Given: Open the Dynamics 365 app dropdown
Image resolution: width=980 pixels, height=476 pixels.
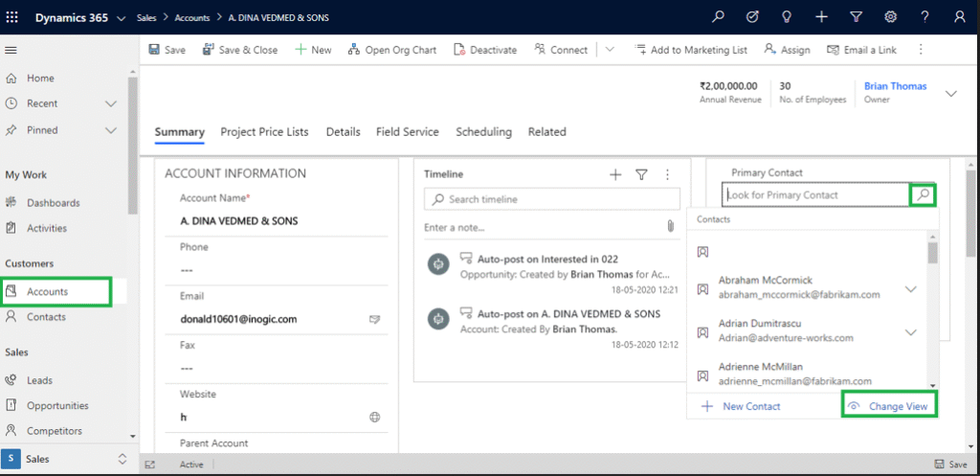Looking at the screenshot, I should pyautogui.click(x=120, y=18).
